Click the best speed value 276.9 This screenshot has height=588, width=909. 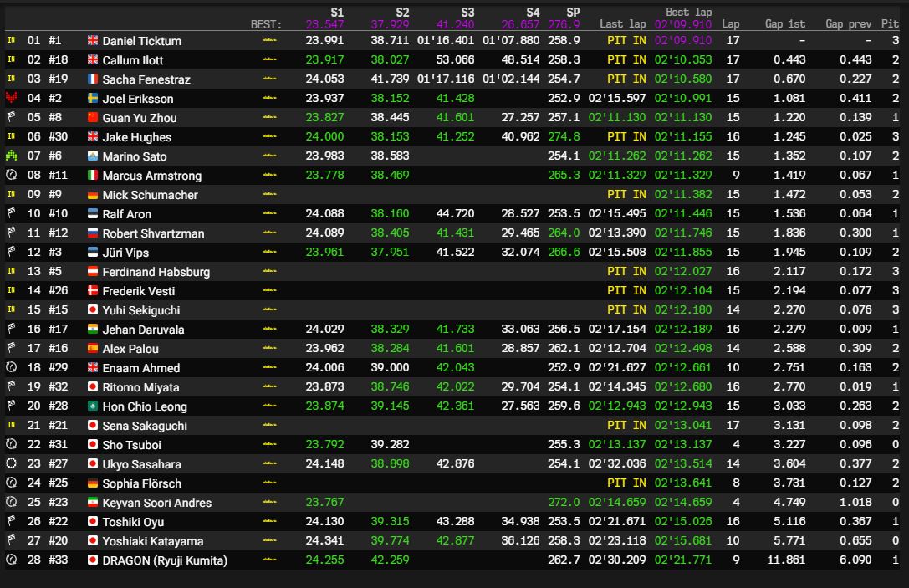(564, 24)
